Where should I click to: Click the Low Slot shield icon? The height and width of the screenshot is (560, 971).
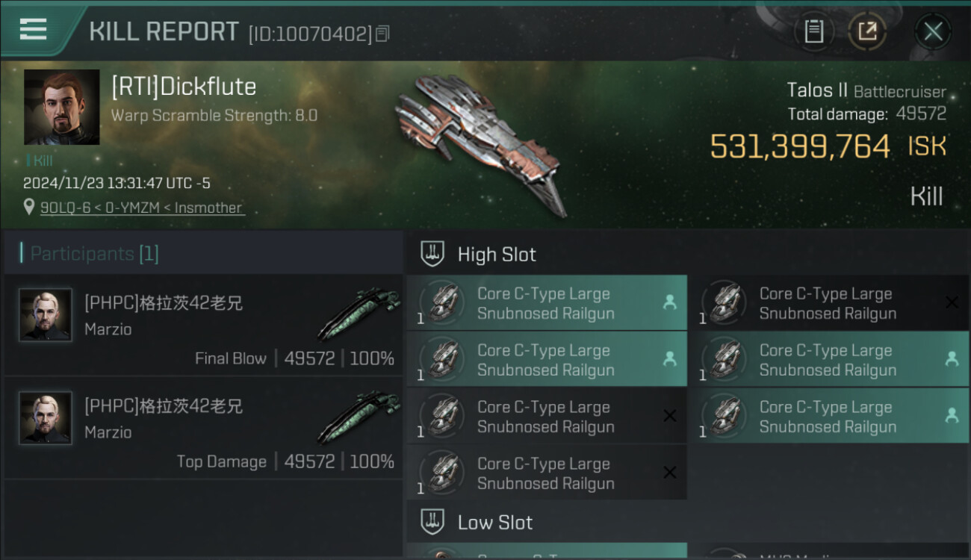pos(432,522)
